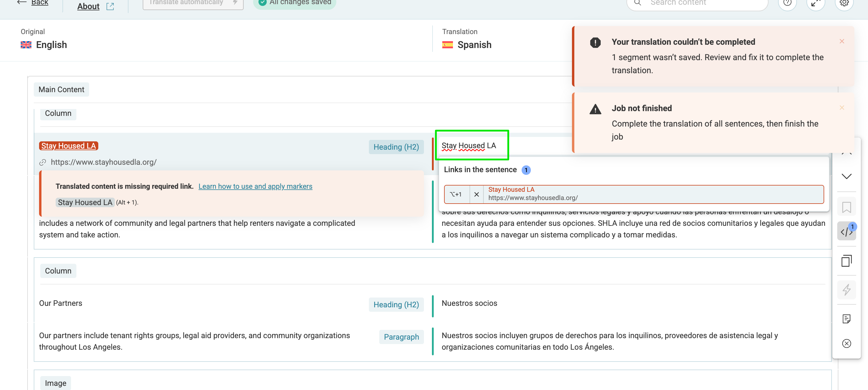Click the collapse view arrows icon
This screenshot has width=868, height=390.
pos(815,3)
